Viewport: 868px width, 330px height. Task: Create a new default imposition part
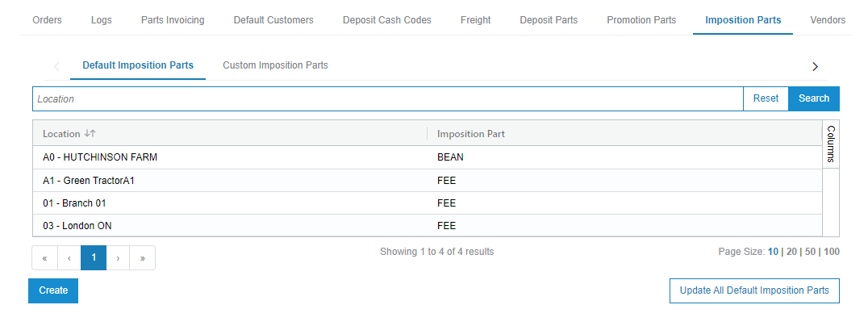(53, 290)
